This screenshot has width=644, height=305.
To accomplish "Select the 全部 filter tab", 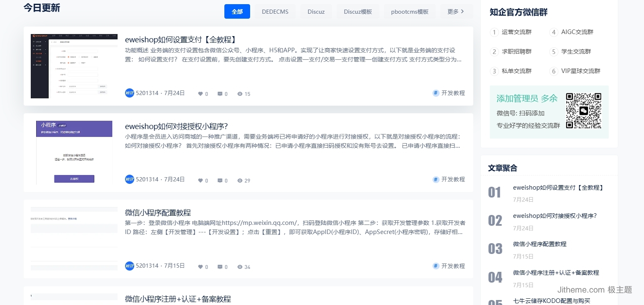I will [x=237, y=12].
